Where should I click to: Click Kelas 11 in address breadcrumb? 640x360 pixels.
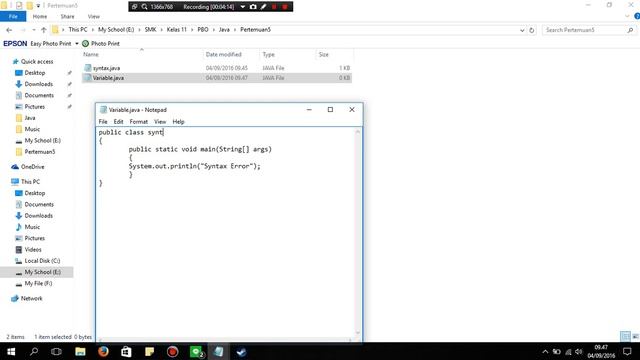point(176,29)
